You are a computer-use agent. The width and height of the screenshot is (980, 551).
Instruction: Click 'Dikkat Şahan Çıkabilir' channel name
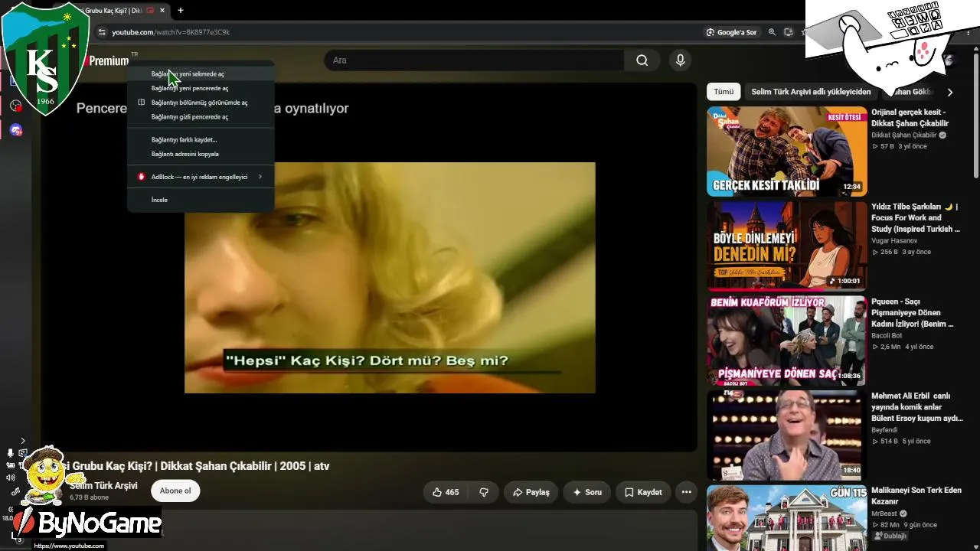(904, 135)
